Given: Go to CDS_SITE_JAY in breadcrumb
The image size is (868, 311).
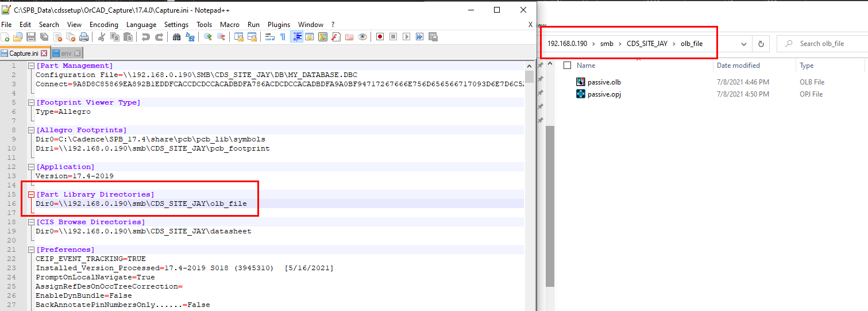Looking at the screenshot, I should pos(647,44).
